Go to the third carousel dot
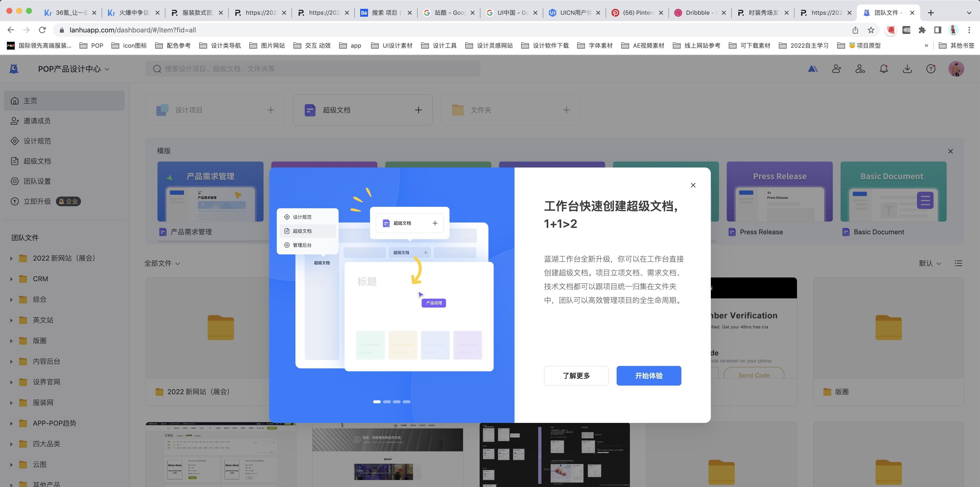Screen dimensions: 980x487 (397, 402)
